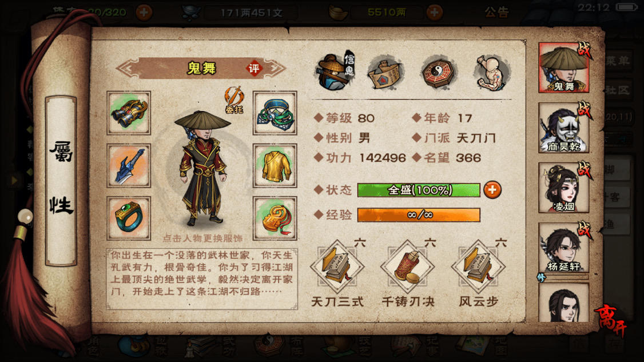Open the golden robe armor slot
Screen dimensions: 644x362
tap(275, 166)
